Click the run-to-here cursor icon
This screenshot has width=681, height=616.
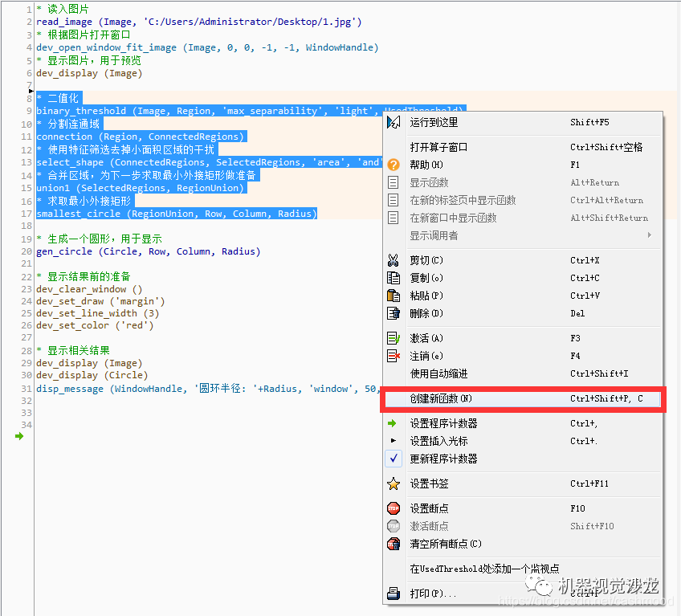[x=394, y=123]
